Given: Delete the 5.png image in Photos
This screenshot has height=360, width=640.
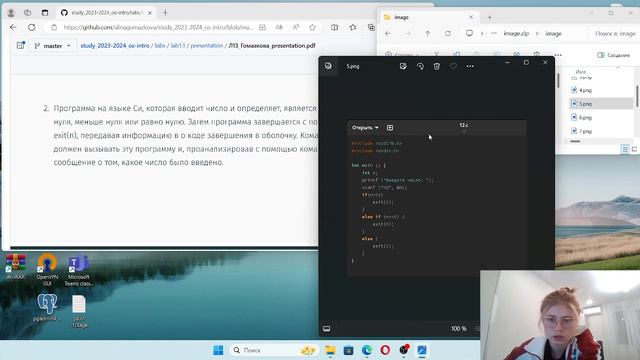Looking at the screenshot, I should pos(437,66).
